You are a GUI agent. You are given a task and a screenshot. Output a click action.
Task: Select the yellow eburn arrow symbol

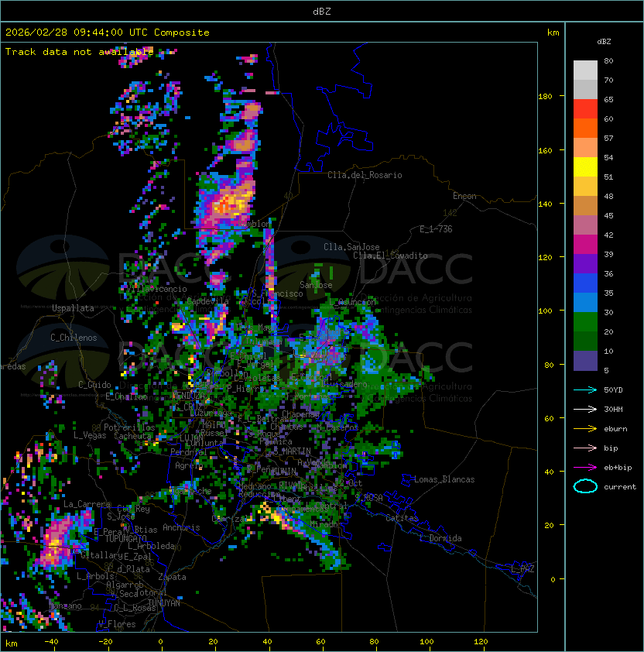tap(585, 429)
